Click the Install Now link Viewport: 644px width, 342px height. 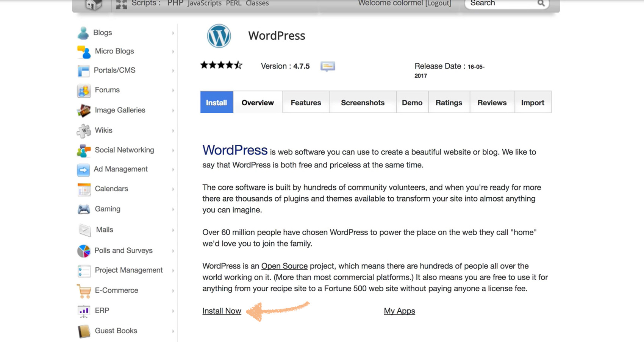click(222, 311)
